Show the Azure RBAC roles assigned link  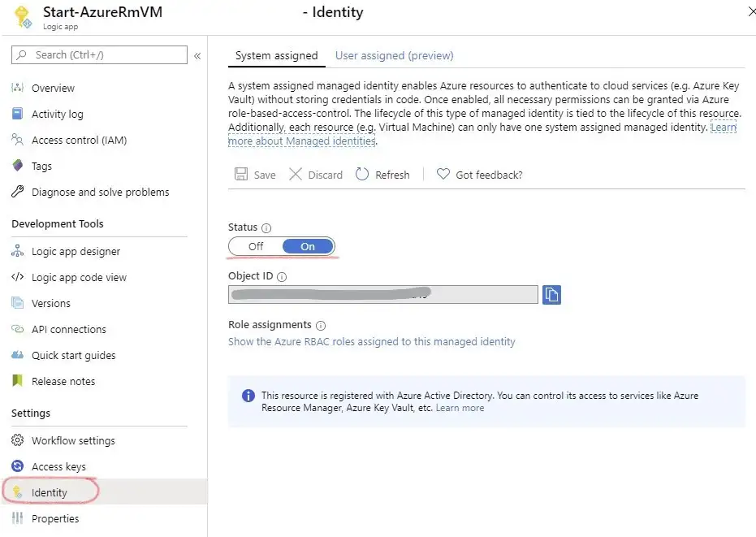pyautogui.click(x=371, y=341)
